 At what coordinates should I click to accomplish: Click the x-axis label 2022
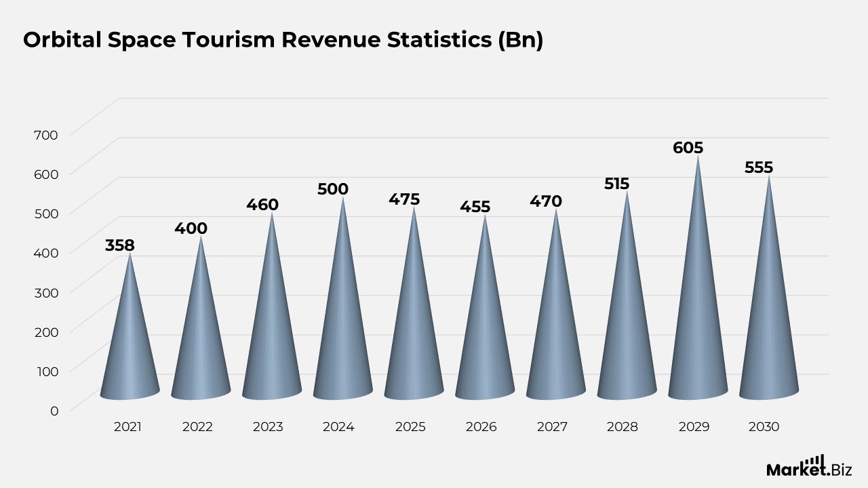point(197,427)
